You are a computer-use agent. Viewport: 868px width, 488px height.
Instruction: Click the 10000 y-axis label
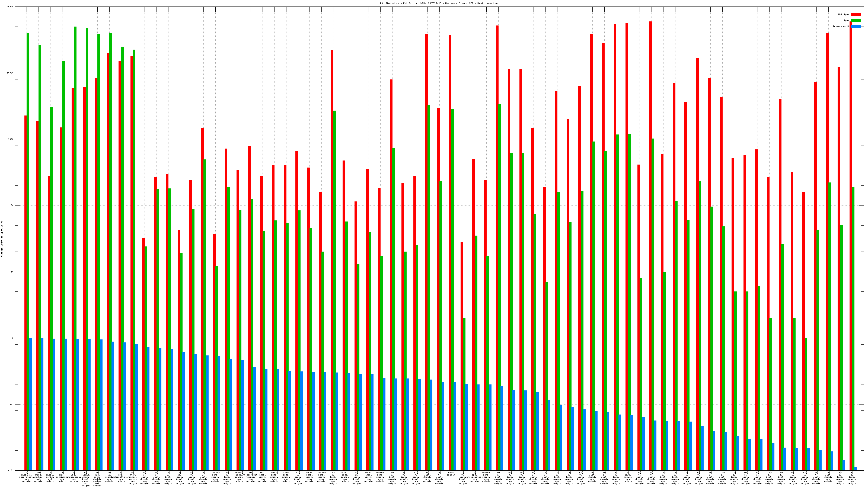11,73
